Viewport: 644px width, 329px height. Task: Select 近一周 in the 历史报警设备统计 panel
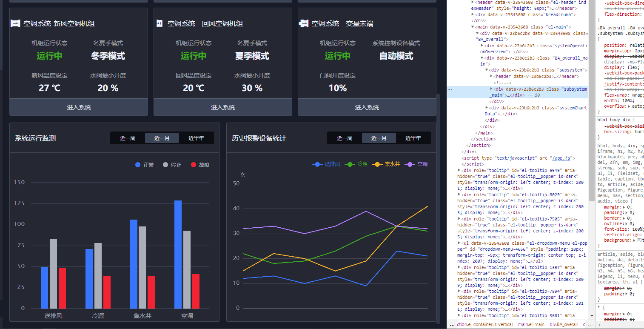345,138
